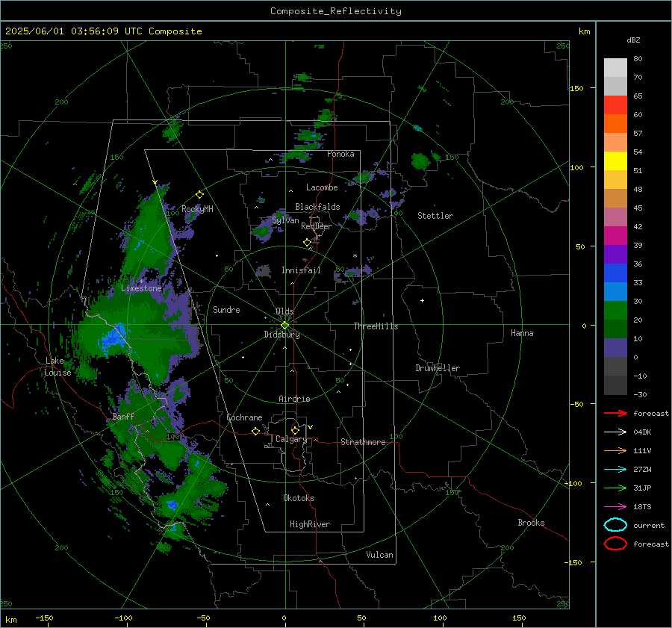Click the asterisk marker east of Innisfail

tap(355, 256)
